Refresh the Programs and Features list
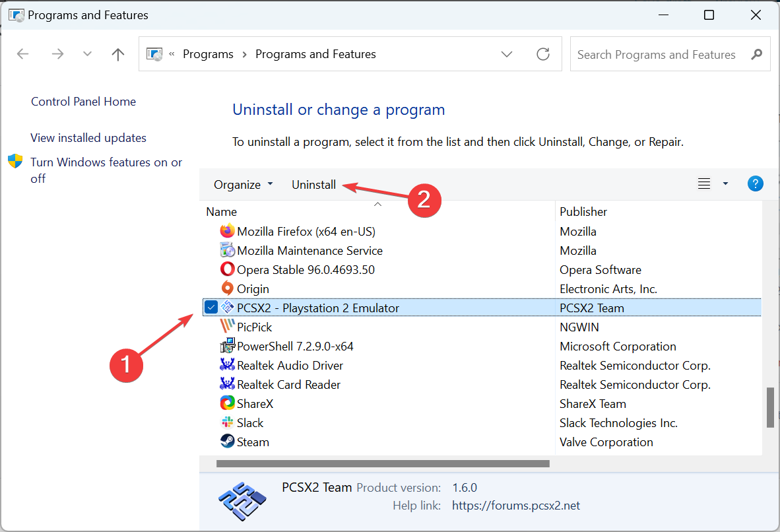The image size is (780, 532). (x=543, y=53)
